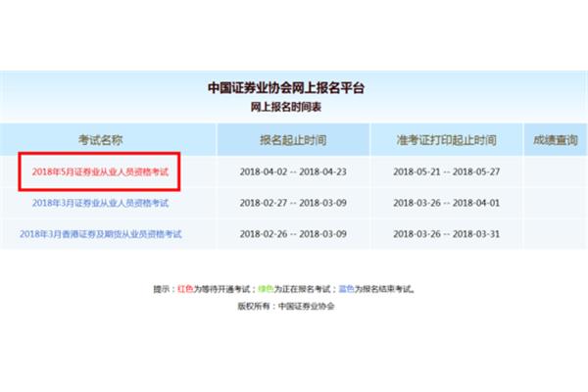Viewport: 588px width, 392px height.
Task: Click the 蓝色 legend word in the hint
Action: (x=346, y=289)
